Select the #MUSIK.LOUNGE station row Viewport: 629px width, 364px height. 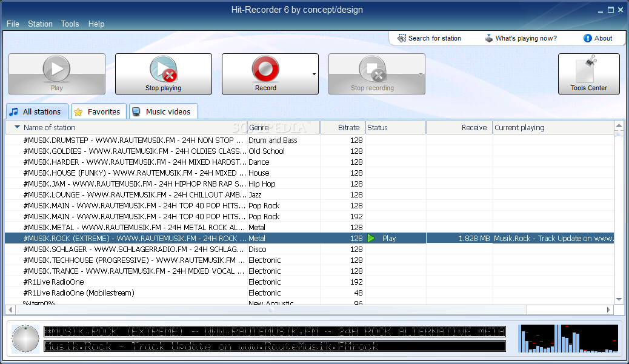[309, 194]
